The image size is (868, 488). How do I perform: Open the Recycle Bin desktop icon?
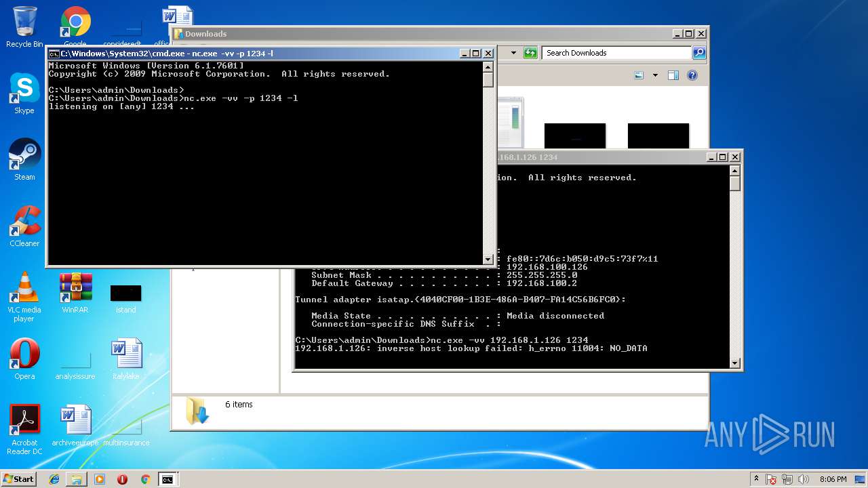click(24, 27)
